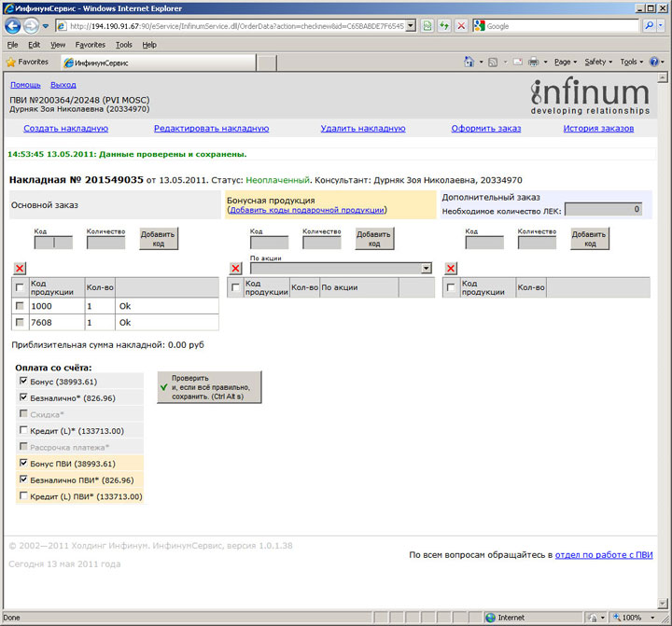Toggle select-all checkbox in Основной заказ table
The image size is (672, 626).
click(20, 287)
